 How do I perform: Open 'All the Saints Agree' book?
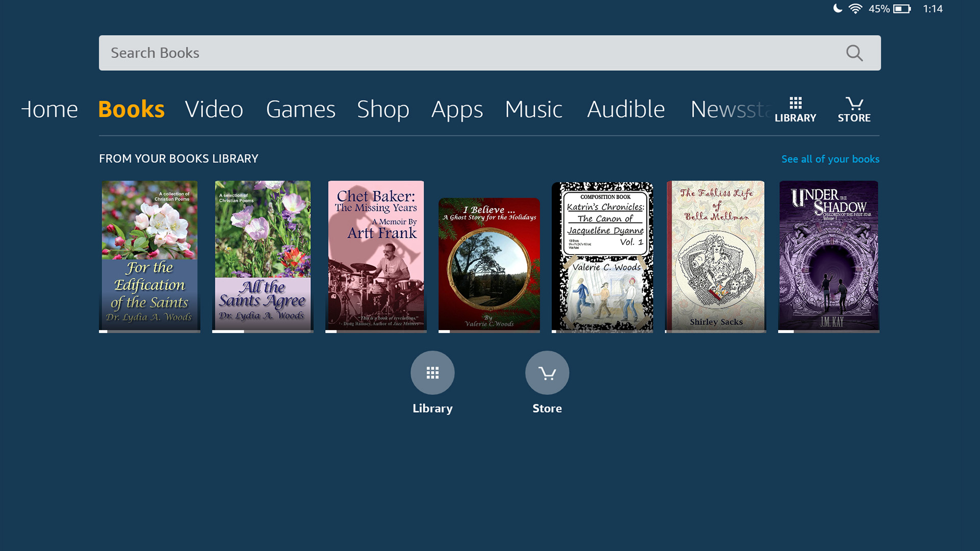263,257
